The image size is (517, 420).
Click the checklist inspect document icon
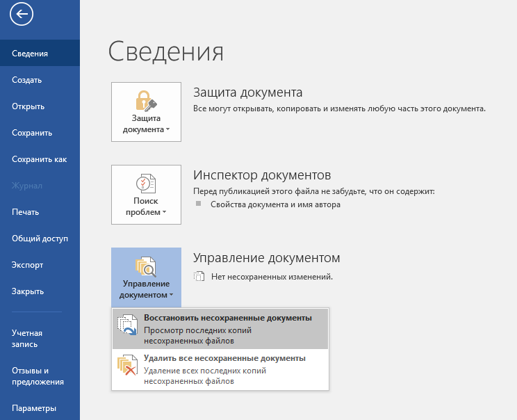point(146,184)
